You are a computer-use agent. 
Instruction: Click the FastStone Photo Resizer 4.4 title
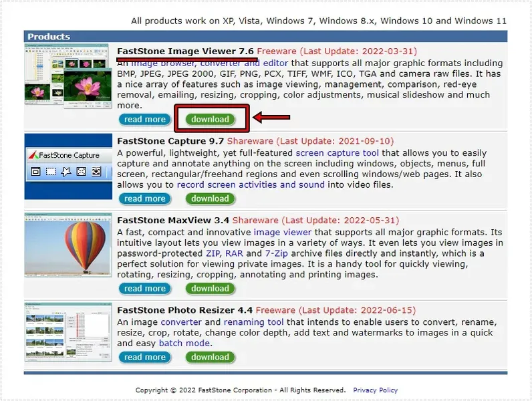pyautogui.click(x=185, y=310)
